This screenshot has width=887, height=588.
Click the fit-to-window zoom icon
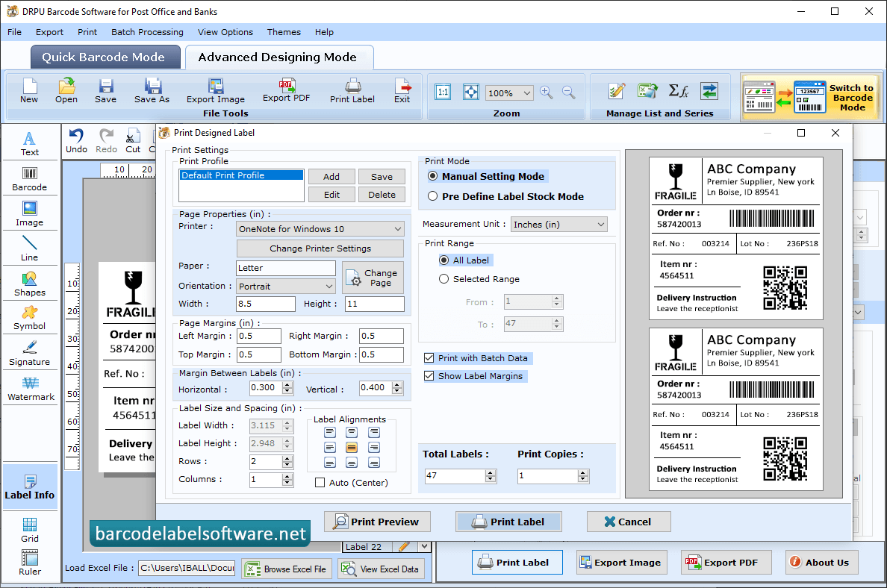tap(470, 92)
